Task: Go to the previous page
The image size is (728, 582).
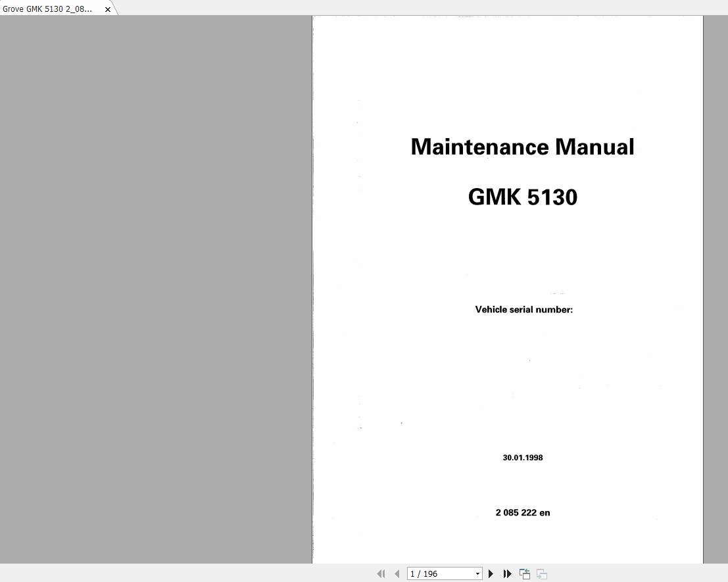Action: coord(397,573)
